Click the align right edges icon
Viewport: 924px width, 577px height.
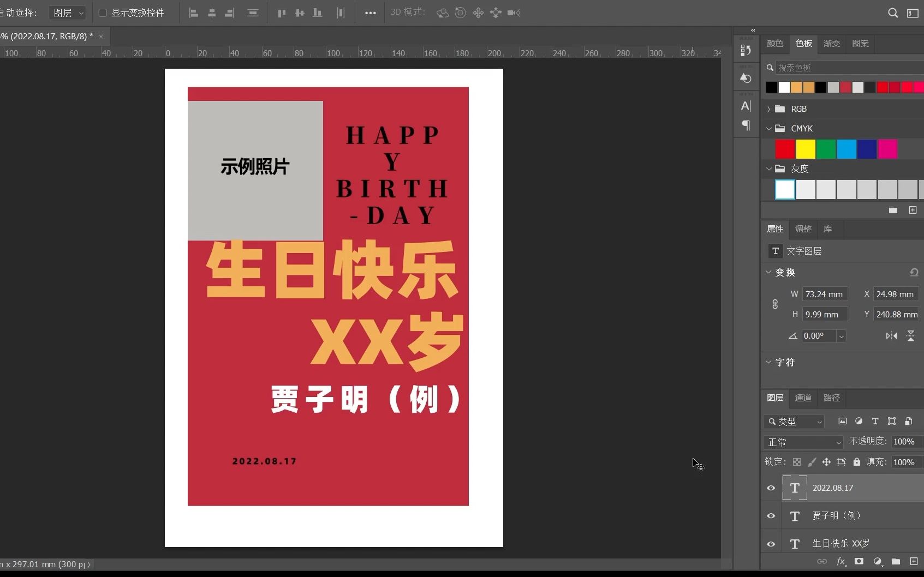pos(230,13)
